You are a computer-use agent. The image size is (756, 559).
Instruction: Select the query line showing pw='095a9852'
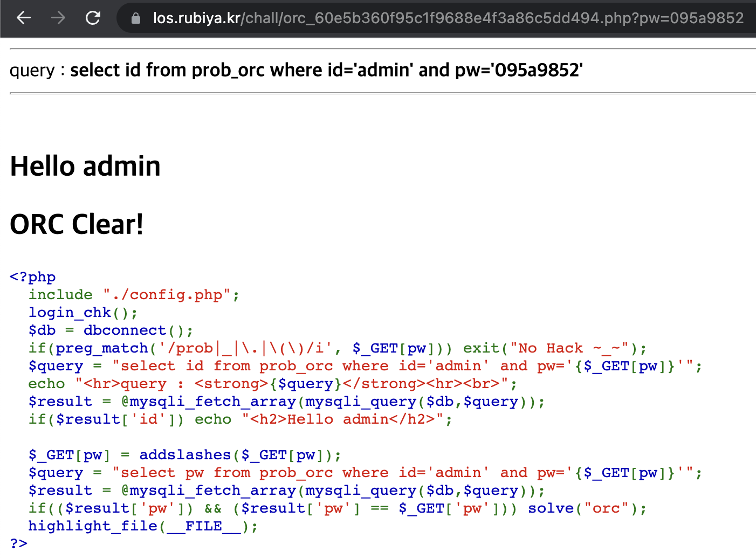click(x=297, y=70)
